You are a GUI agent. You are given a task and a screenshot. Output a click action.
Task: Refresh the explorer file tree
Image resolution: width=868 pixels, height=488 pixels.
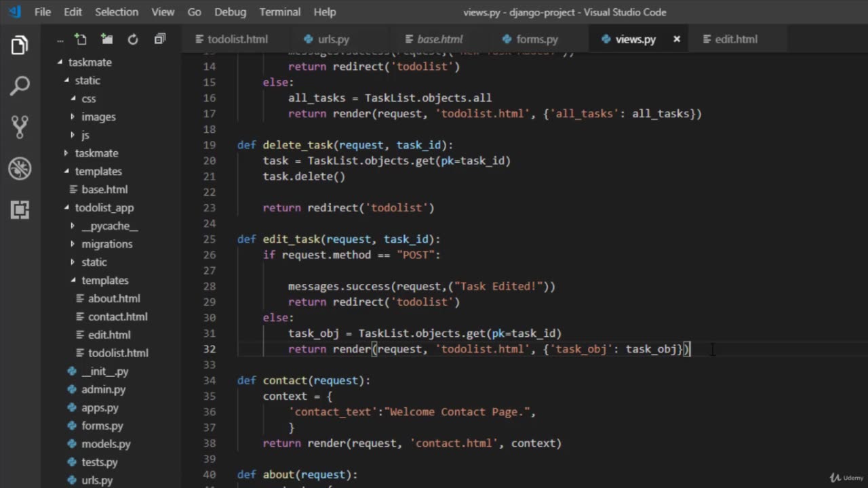pos(133,39)
